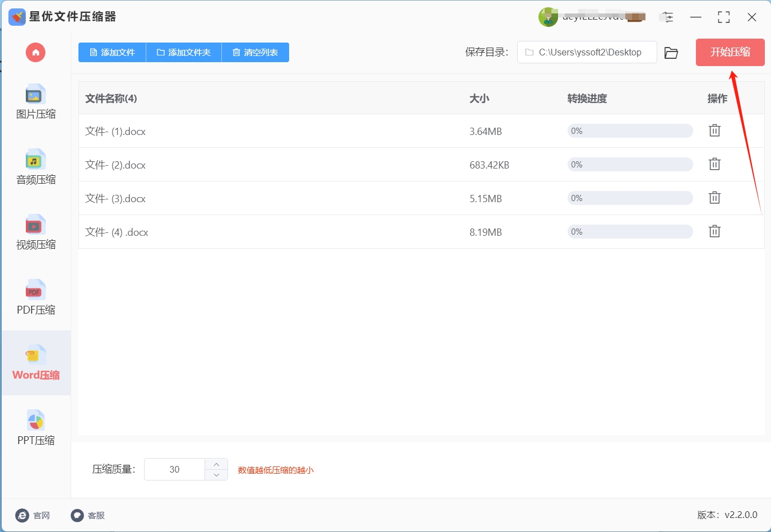Select file name 文件- (4) .docx

[117, 232]
